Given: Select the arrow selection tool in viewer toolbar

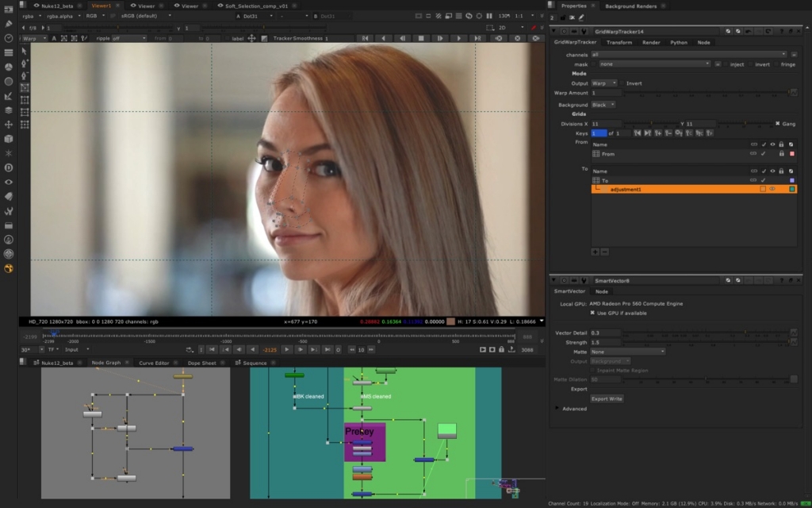Looking at the screenshot, I should (24, 50).
